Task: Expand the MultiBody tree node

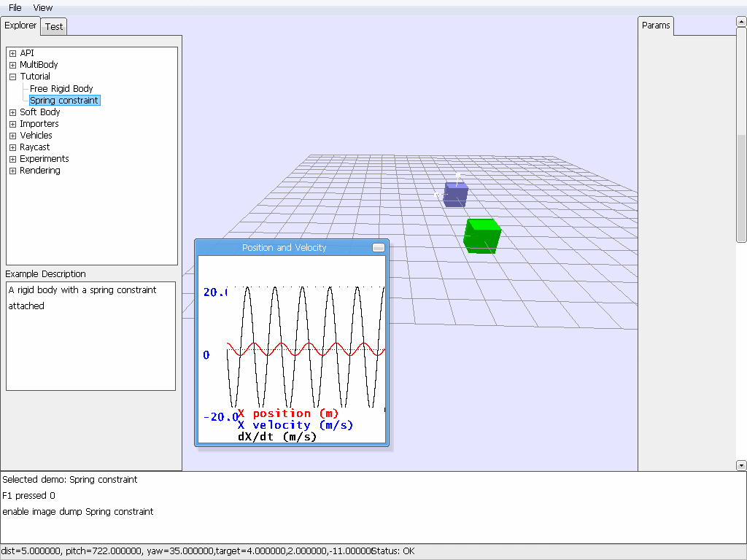Action: coord(12,64)
